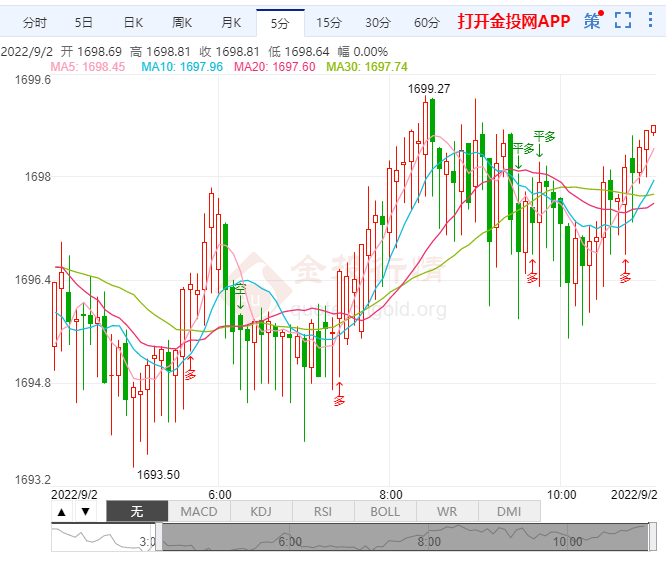Click the 策 strategy icon
Viewport: 671px width, 561px height.
(x=592, y=20)
